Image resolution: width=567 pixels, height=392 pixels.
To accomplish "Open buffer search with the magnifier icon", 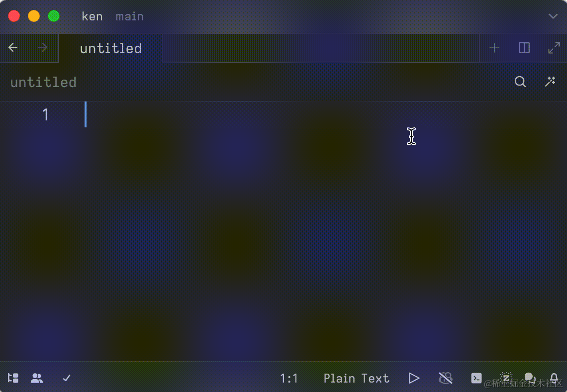I will click(x=520, y=82).
